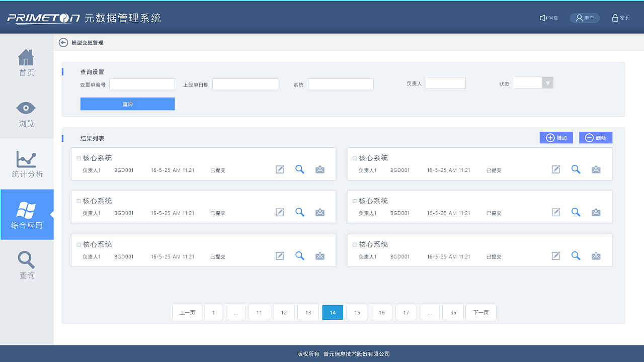Viewport: 644px width, 362px height.
Task: Click edit icon on the first left card
Action: pyautogui.click(x=280, y=169)
